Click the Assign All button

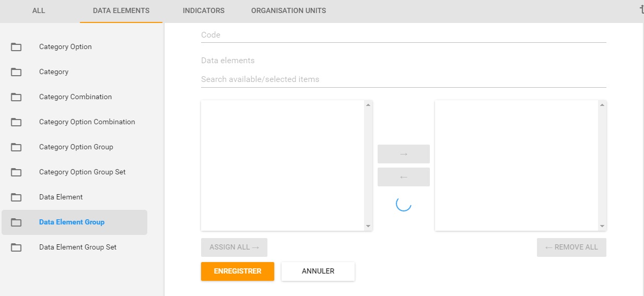(234, 247)
